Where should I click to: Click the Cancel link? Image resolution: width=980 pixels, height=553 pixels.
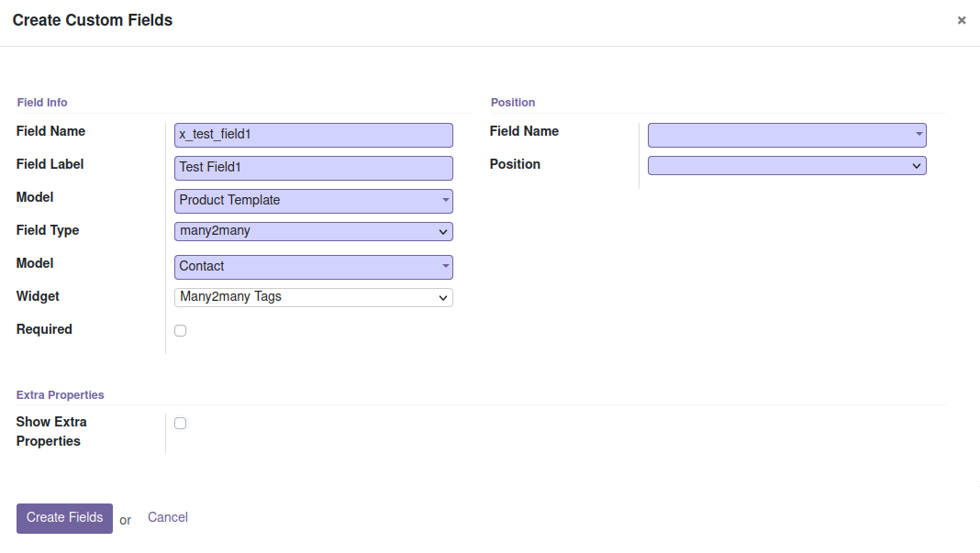pos(168,517)
